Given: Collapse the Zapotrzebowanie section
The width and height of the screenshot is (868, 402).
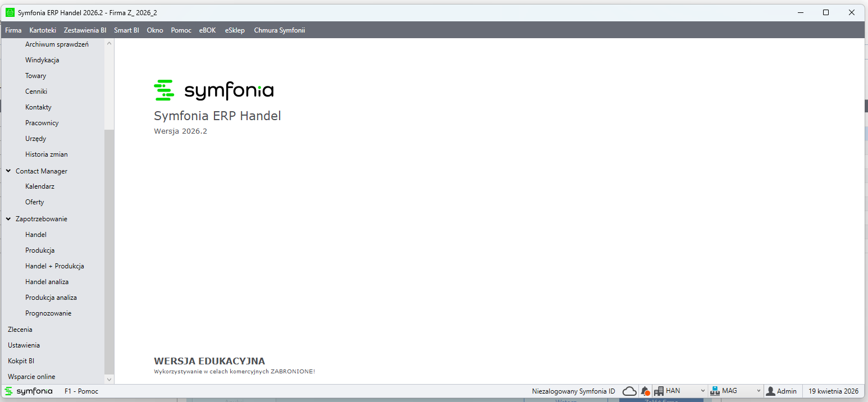Looking at the screenshot, I should [x=8, y=219].
